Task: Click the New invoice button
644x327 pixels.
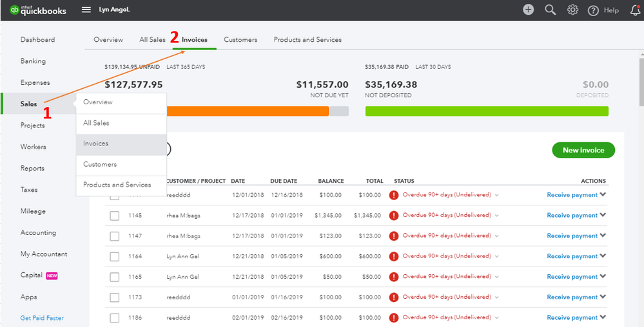Action: coord(583,150)
